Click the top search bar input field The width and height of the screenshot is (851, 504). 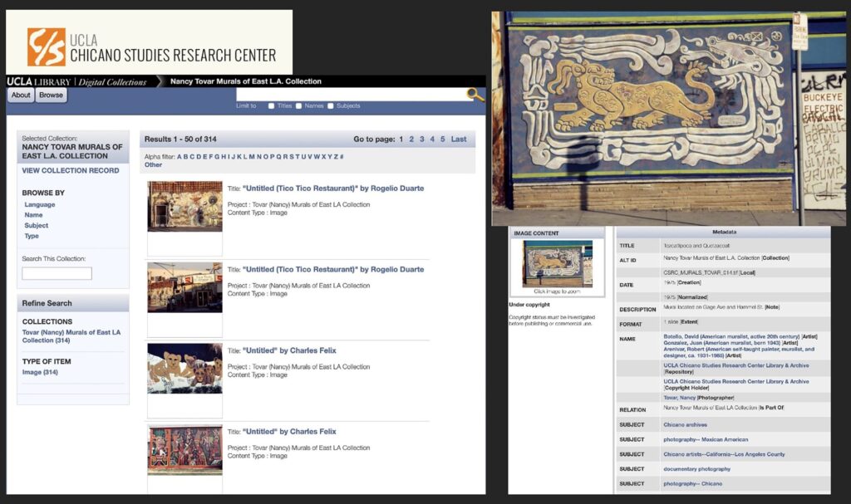(352, 95)
